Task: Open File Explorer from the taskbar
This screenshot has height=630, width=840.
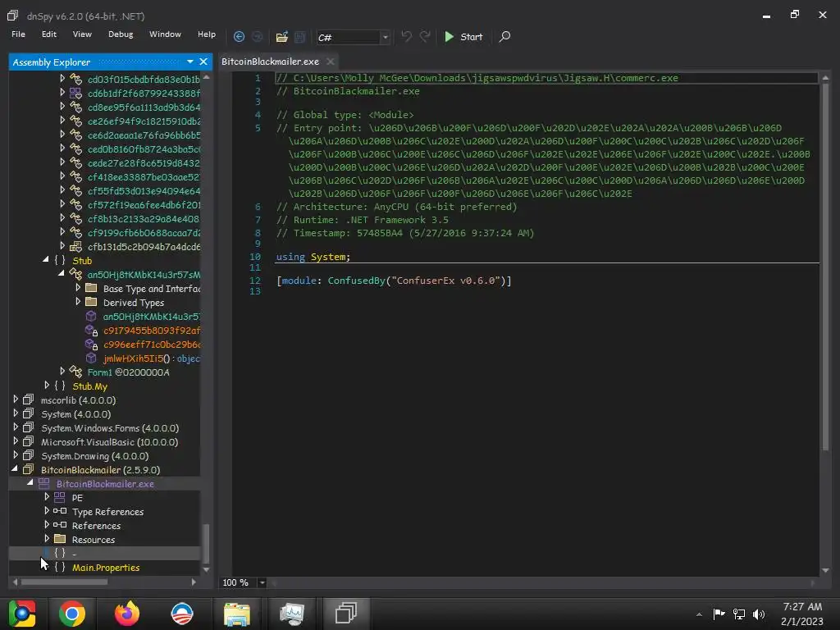Action: pyautogui.click(x=237, y=614)
